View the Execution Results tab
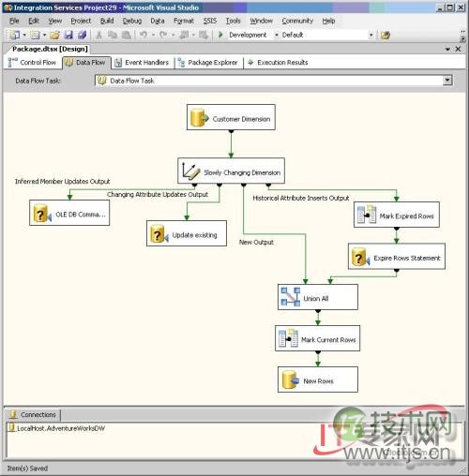 point(278,63)
